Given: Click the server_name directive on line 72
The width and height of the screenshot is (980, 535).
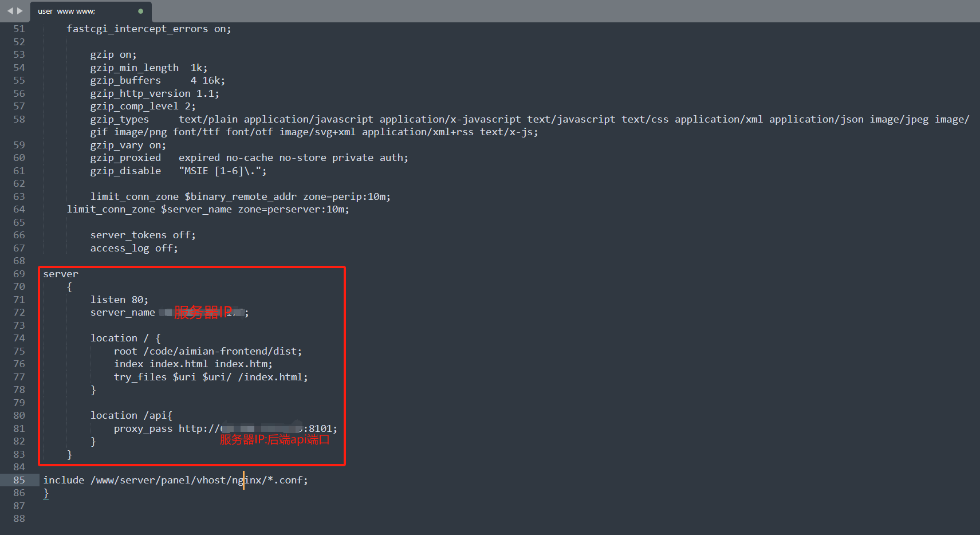Looking at the screenshot, I should pyautogui.click(x=123, y=312).
